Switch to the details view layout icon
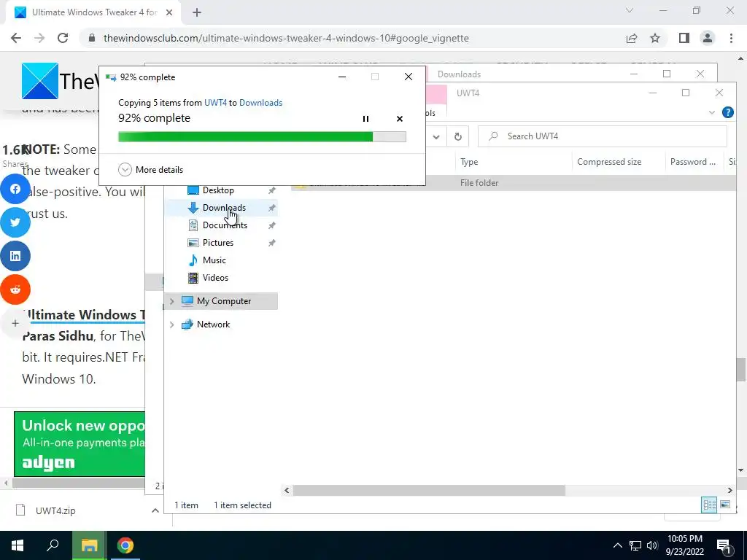 [x=709, y=505]
